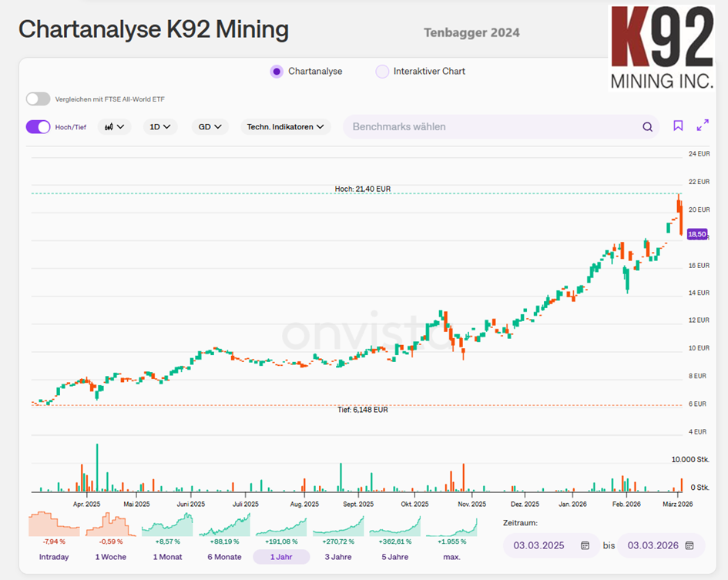Image resolution: width=728 pixels, height=580 pixels.
Task: Enable comparison with the FTSE All-World ETF toggle
Action: tap(38, 99)
